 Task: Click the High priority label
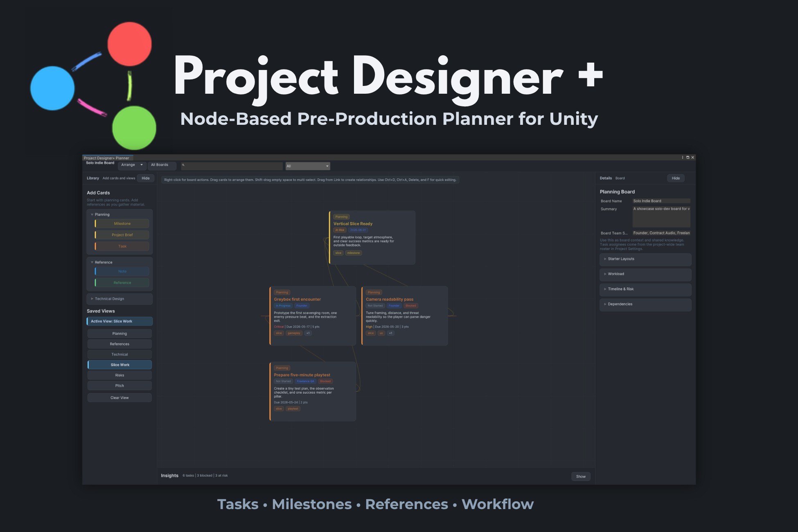click(369, 327)
